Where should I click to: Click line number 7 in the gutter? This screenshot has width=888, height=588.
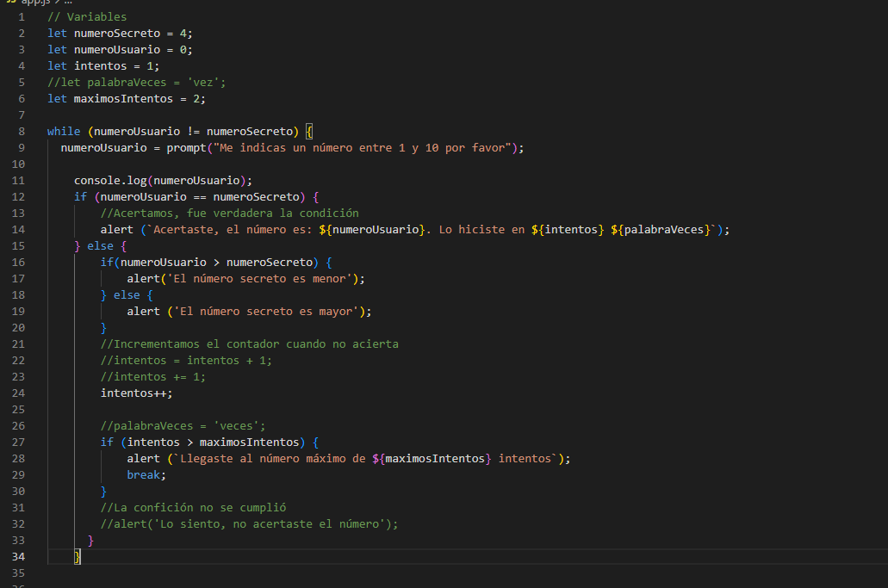(22, 115)
